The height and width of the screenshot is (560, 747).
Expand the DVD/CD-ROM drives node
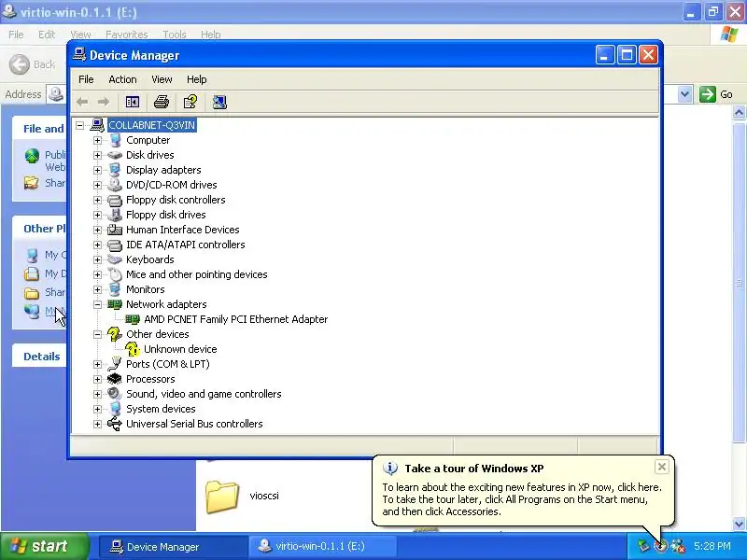[98, 185]
